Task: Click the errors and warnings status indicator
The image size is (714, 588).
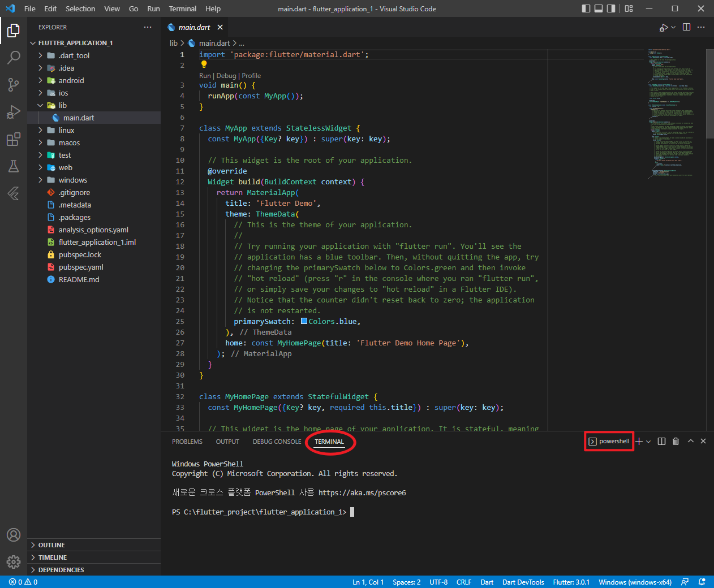Action: tap(23, 582)
